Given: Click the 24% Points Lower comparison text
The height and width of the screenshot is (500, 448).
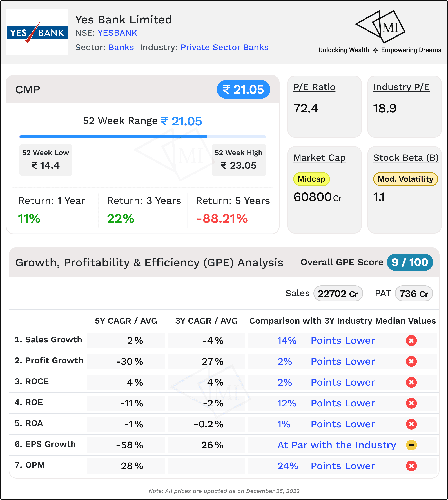Looking at the screenshot, I should pos(326,466).
